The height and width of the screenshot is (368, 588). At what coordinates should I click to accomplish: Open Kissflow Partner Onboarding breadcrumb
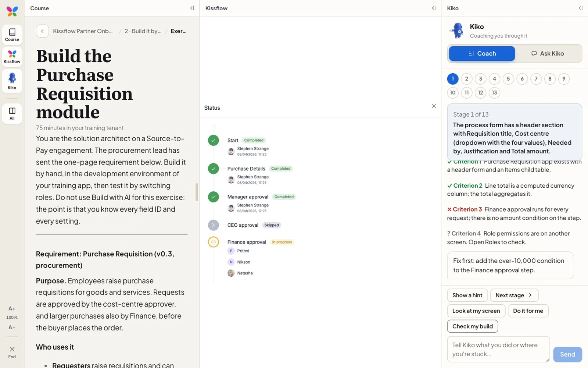pos(83,31)
